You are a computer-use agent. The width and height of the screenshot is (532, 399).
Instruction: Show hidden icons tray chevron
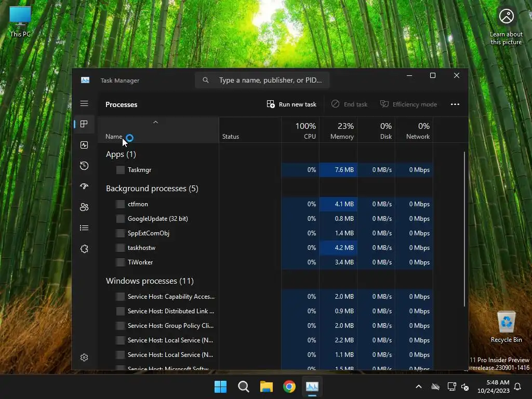coord(419,387)
